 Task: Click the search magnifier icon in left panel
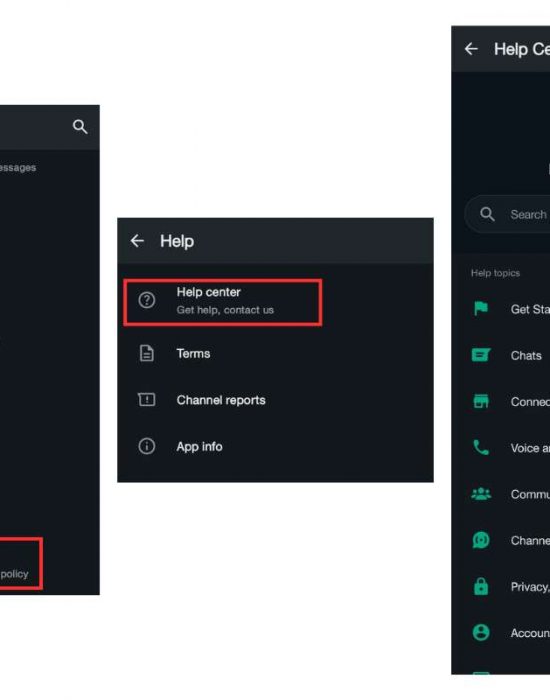(x=80, y=127)
